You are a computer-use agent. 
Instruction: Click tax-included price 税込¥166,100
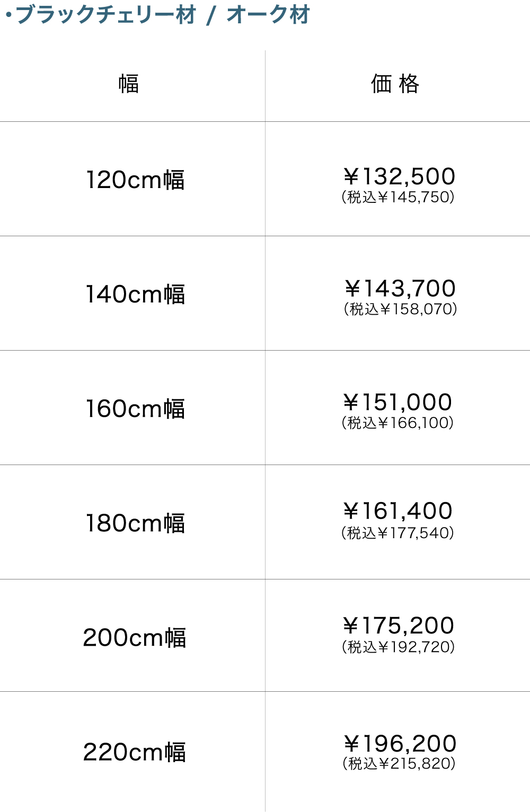click(x=397, y=423)
